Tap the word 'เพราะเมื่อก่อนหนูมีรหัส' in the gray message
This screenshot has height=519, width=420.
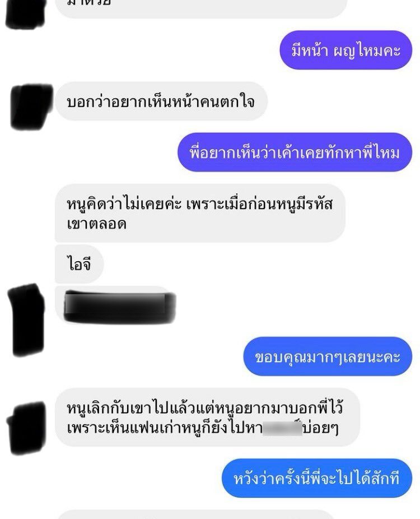click(x=259, y=204)
